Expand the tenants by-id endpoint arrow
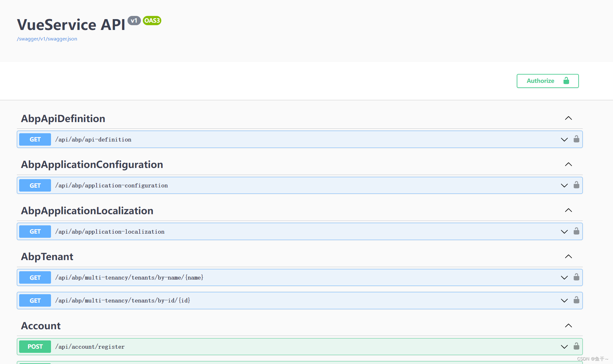Viewport: 613px width, 364px height. (x=564, y=301)
